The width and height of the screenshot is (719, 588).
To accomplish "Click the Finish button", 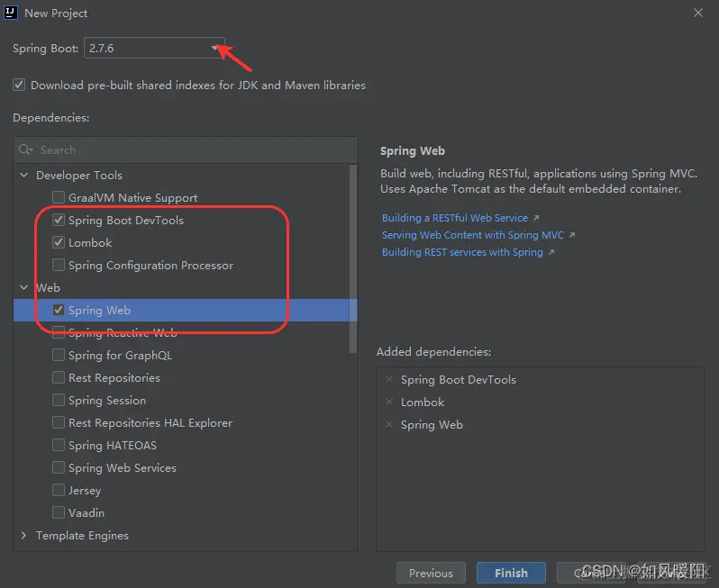I will [x=511, y=573].
